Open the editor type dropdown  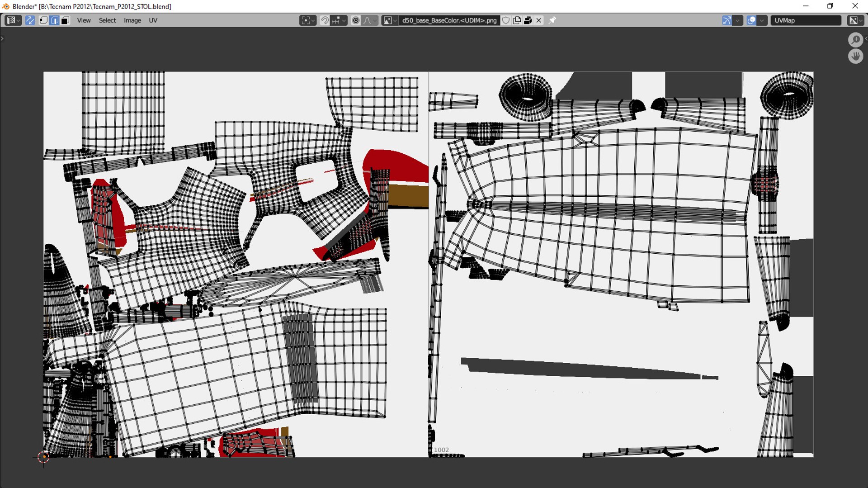(13, 20)
